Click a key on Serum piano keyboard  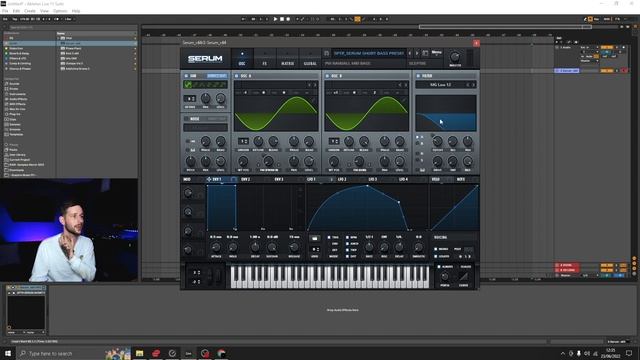click(330, 277)
